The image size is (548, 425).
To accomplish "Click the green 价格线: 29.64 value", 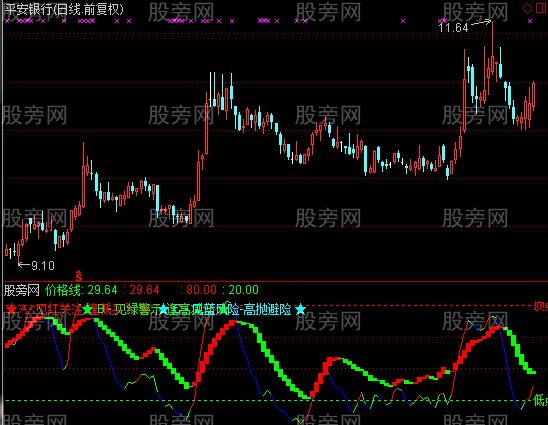I will [x=81, y=290].
